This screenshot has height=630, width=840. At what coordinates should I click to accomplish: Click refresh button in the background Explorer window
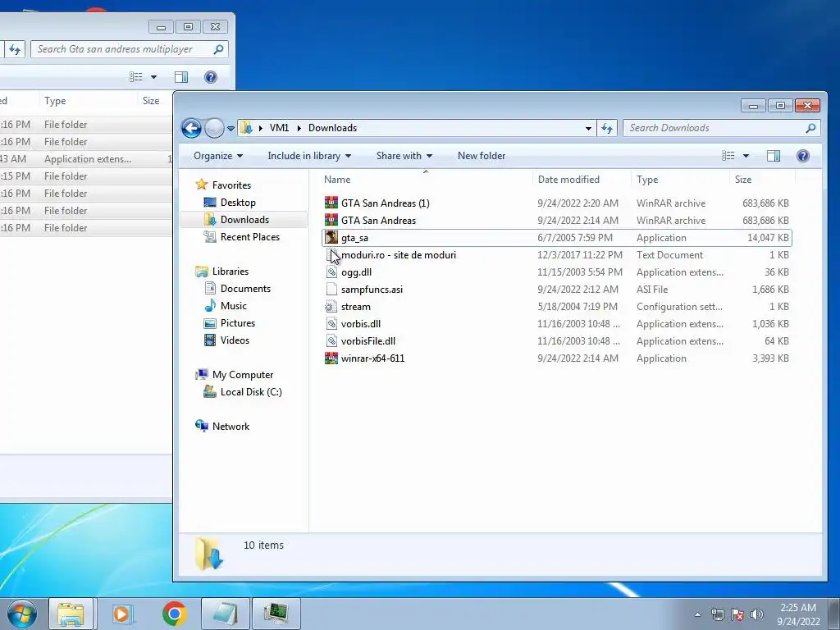pos(15,49)
